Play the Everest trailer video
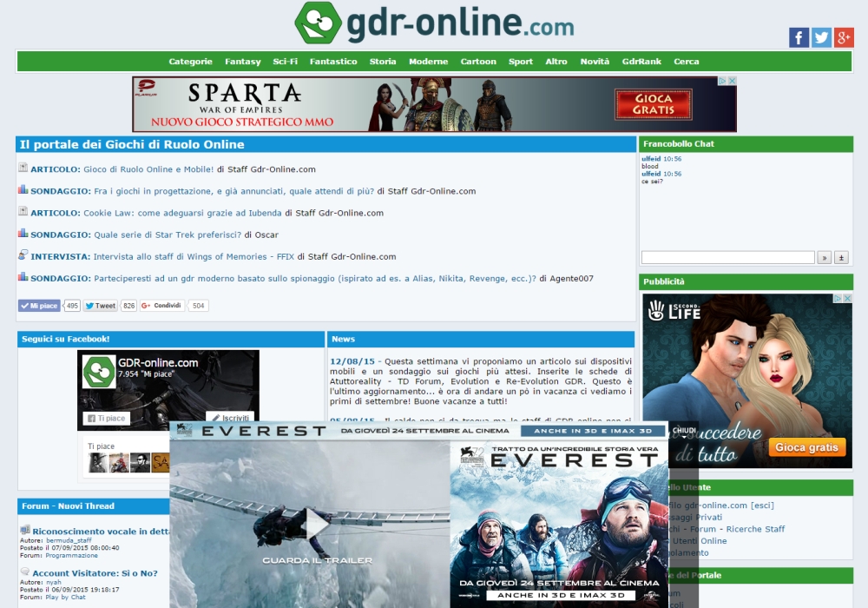This screenshot has height=608, width=868. click(x=317, y=524)
